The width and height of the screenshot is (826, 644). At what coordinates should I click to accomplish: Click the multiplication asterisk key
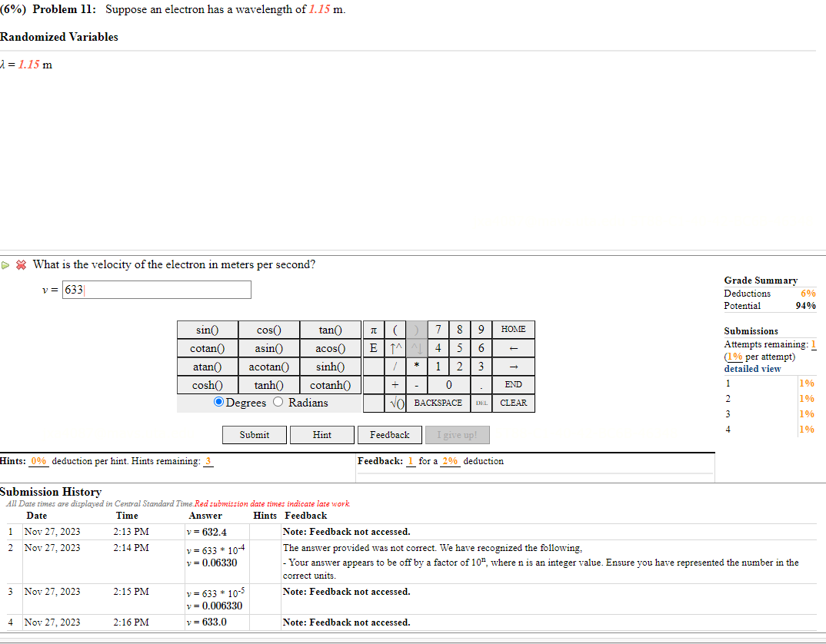(417, 367)
